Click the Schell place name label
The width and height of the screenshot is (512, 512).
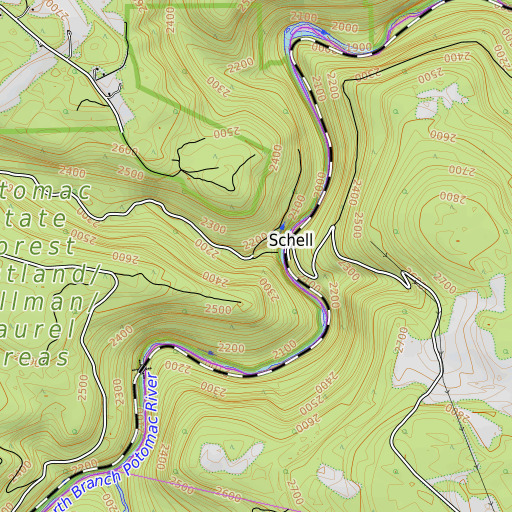click(291, 240)
